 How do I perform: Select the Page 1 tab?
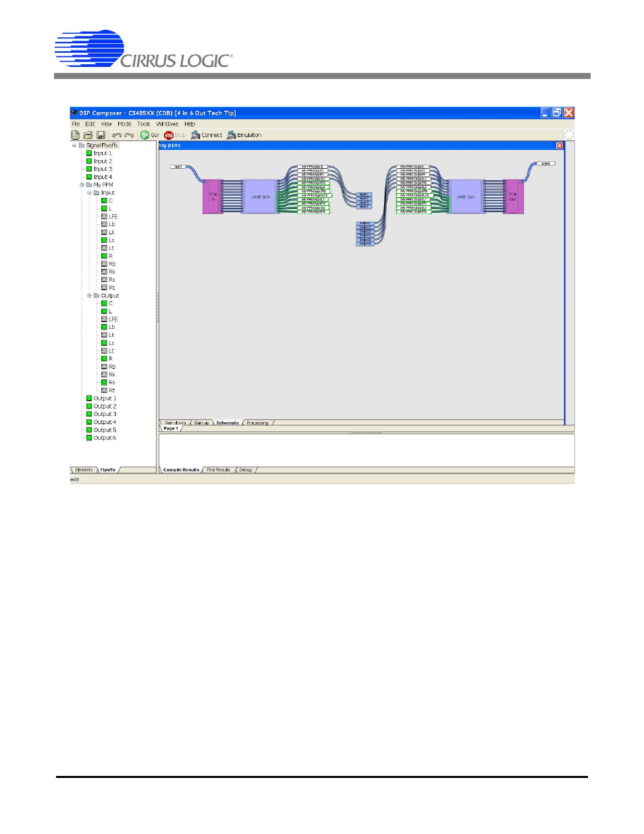coord(170,429)
